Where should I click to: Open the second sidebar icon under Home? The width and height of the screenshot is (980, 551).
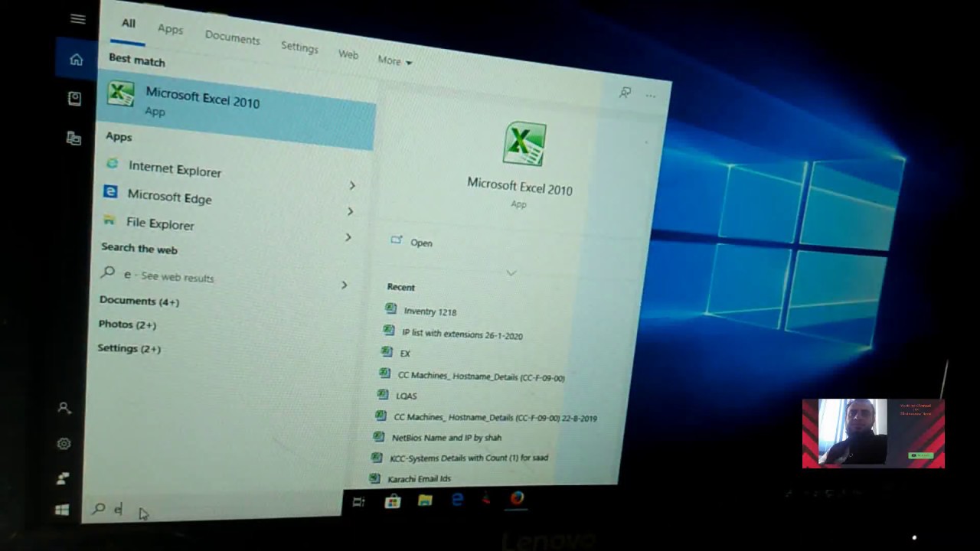coord(74,99)
